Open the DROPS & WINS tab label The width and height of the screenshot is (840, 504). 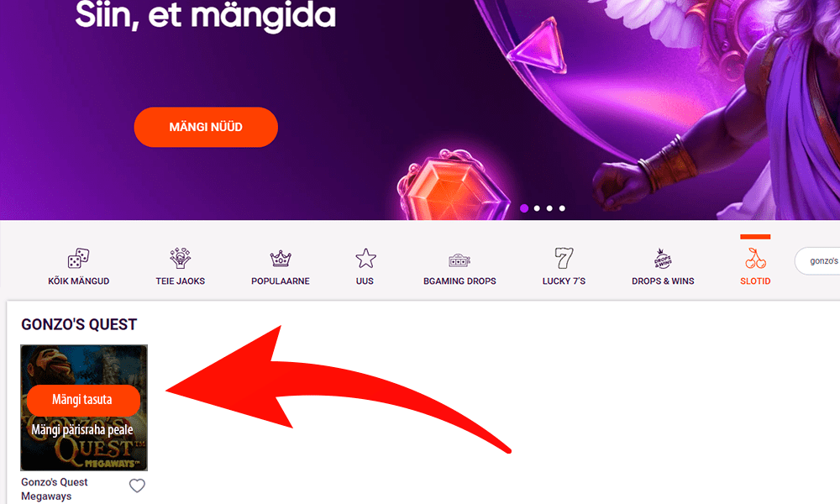[663, 281]
